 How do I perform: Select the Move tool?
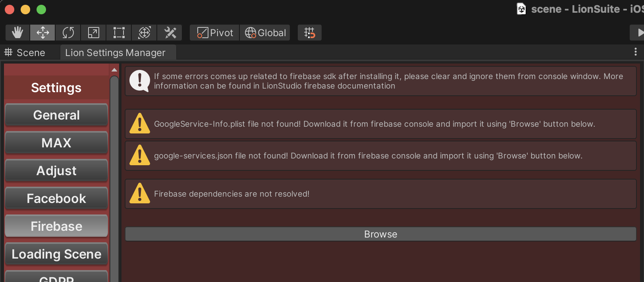tap(42, 33)
